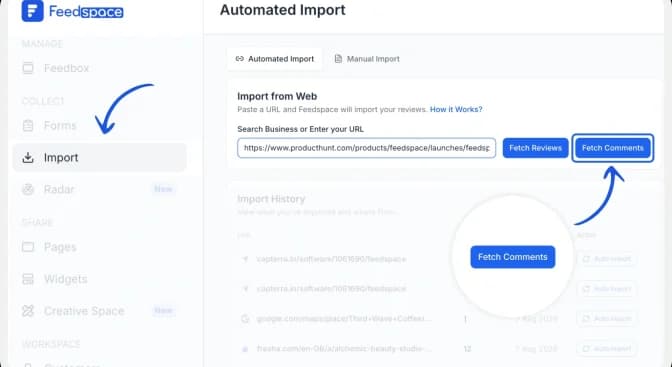Click the Import from Web heading
Viewport: 672px width, 367px height.
click(x=277, y=96)
